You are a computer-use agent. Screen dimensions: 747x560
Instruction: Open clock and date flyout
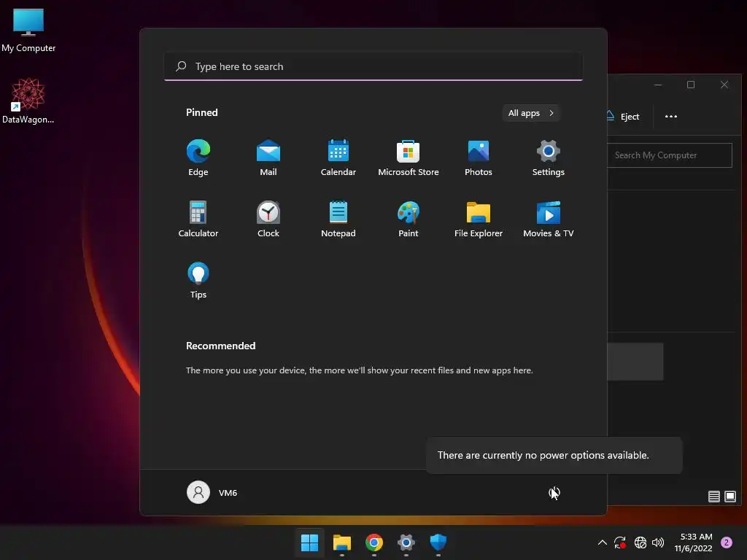(694, 542)
